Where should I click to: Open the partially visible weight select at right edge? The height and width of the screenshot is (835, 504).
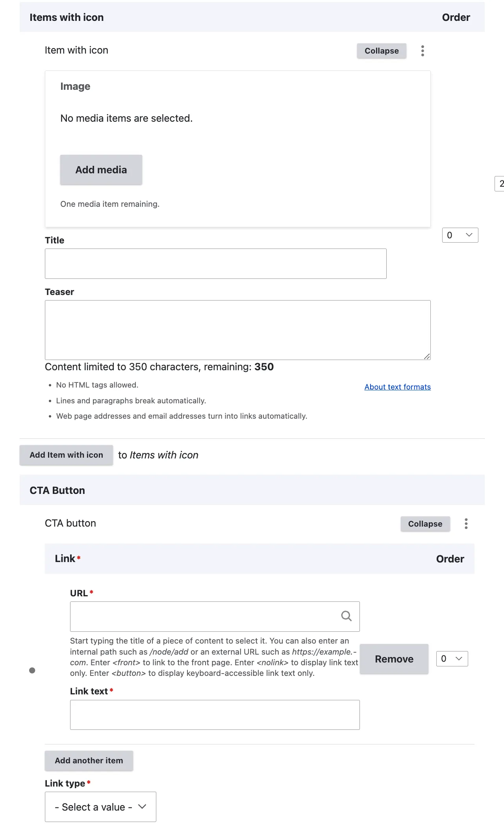coord(500,184)
